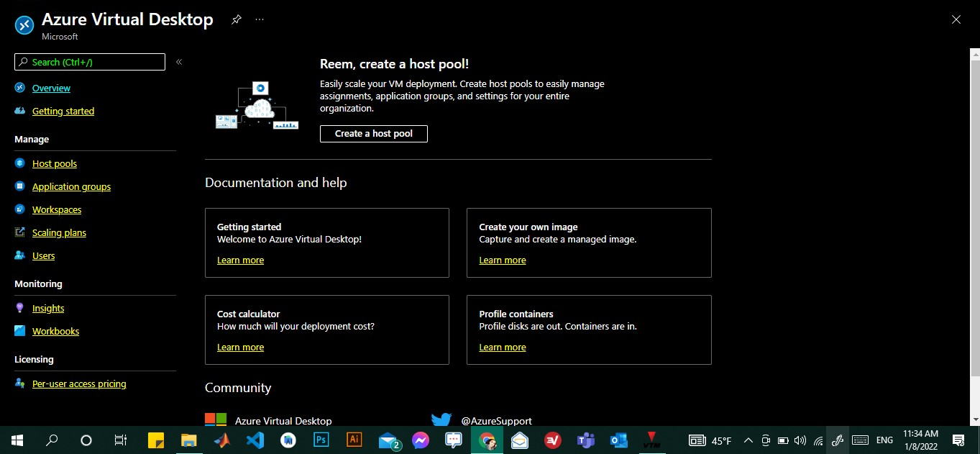Open the Workbooks link
The image size is (980, 454).
point(55,331)
